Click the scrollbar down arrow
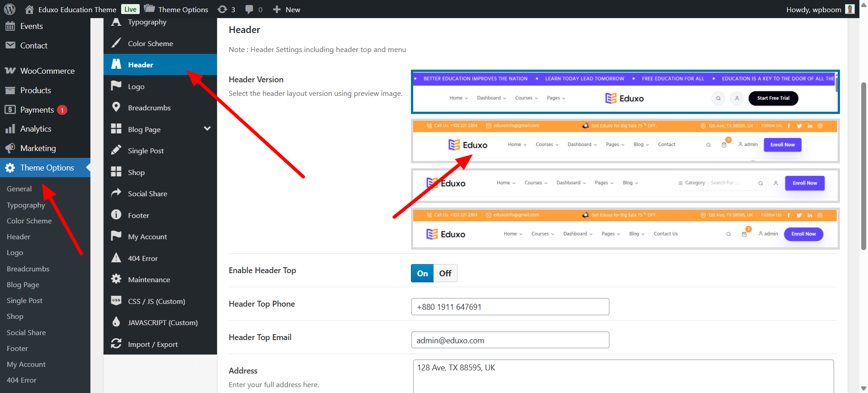This screenshot has width=868, height=393. [x=863, y=388]
